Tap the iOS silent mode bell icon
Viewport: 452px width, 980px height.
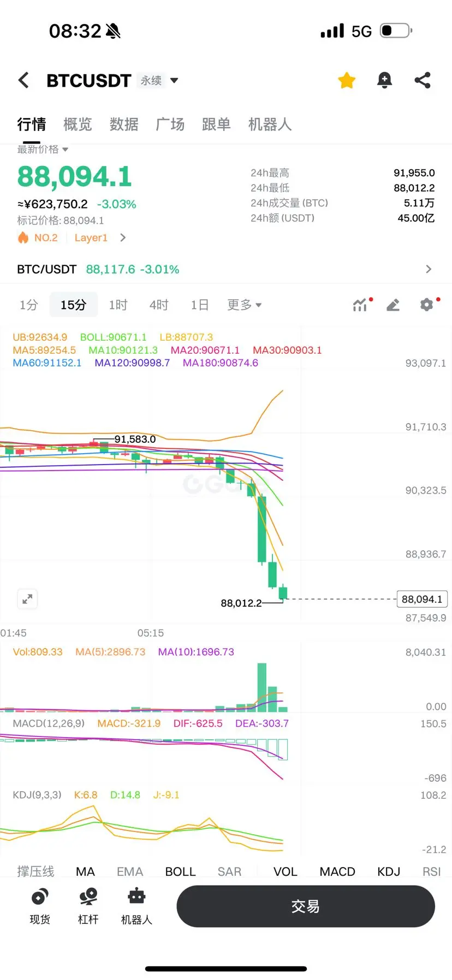113,31
